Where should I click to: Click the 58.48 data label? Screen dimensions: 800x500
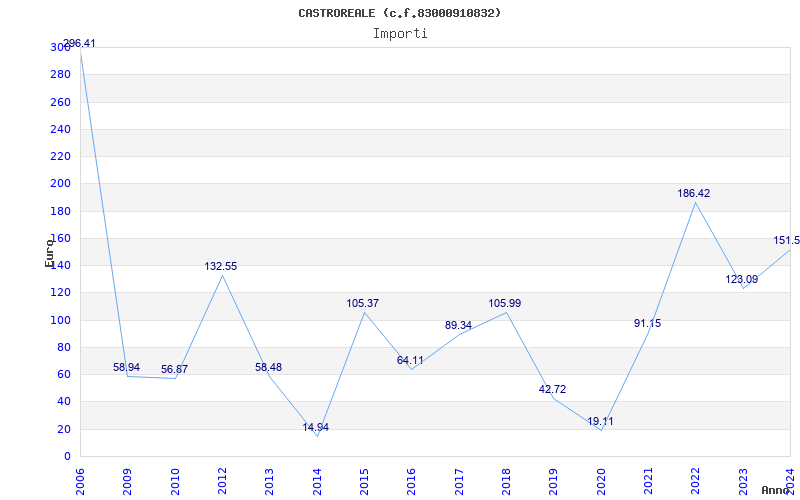click(268, 367)
